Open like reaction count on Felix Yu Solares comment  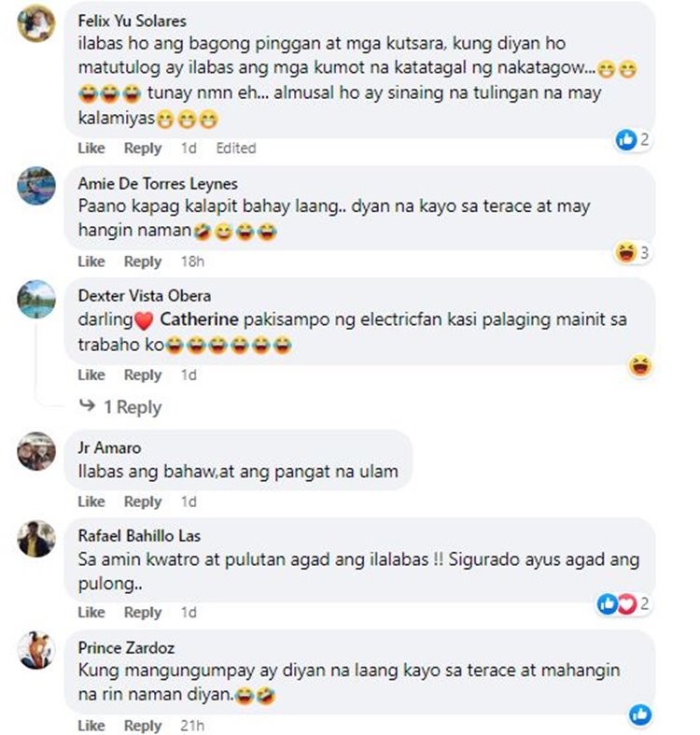633,140
